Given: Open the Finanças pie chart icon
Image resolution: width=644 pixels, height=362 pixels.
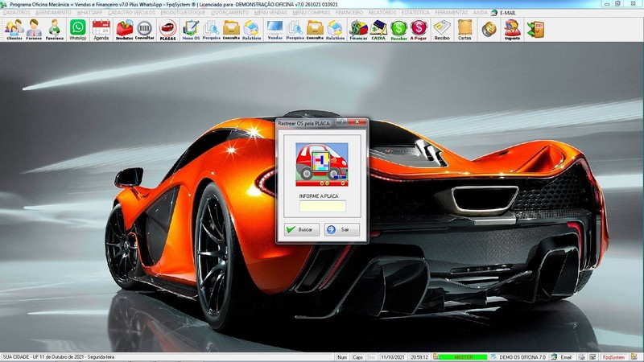Looking at the screenshot, I should pos(358,30).
